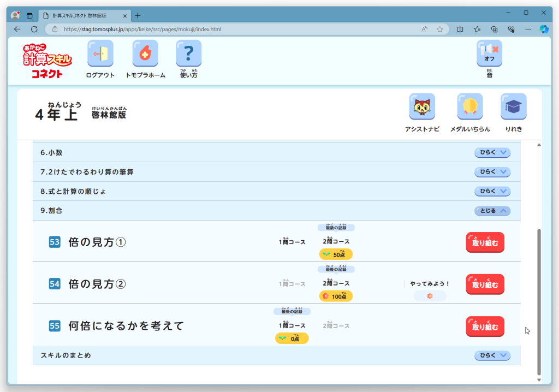Open the Copilot sidebar icon
This screenshot has height=392, width=559.
[544, 29]
